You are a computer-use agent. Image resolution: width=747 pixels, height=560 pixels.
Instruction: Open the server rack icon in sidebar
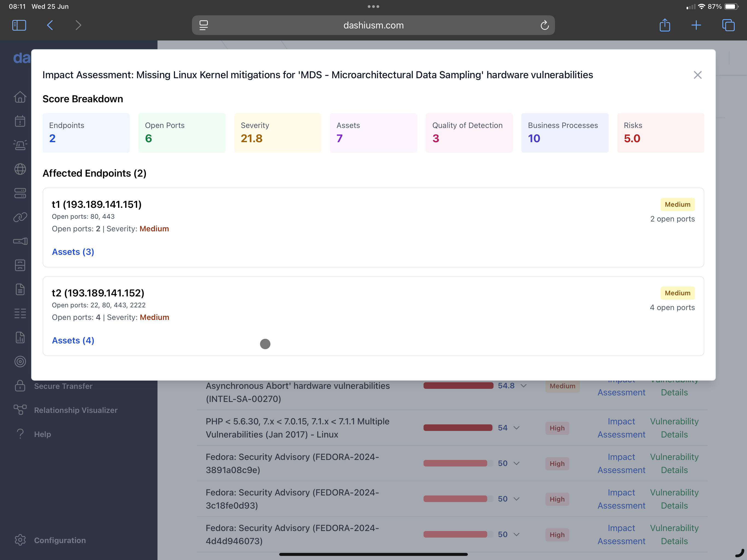coord(20,193)
